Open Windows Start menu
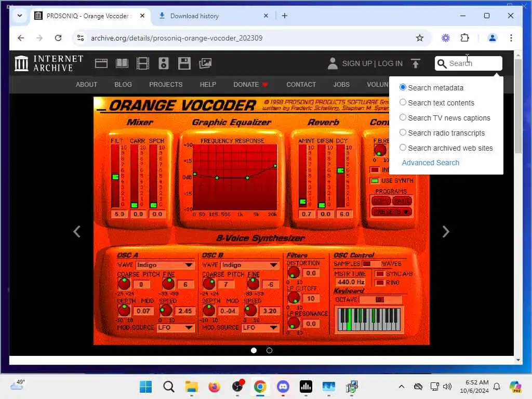This screenshot has height=399, width=532. 146,387
